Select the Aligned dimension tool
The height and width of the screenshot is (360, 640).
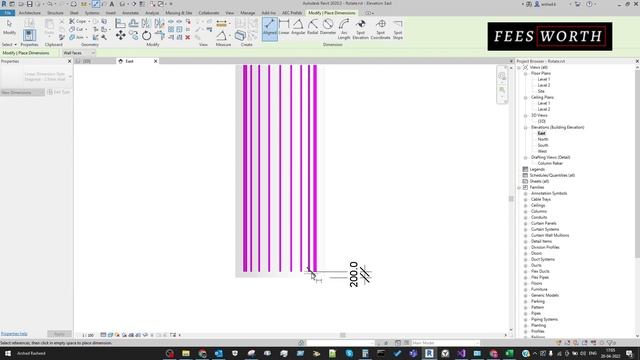pyautogui.click(x=269, y=28)
